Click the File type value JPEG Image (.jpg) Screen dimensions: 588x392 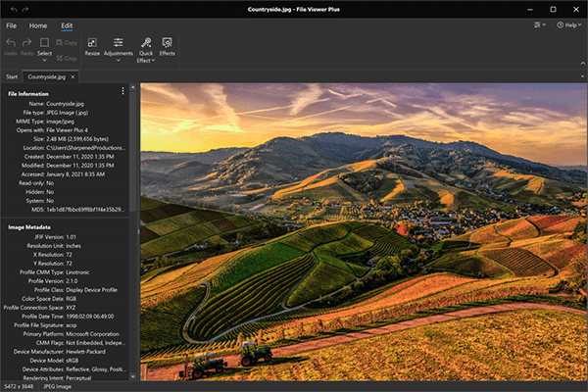(x=68, y=113)
